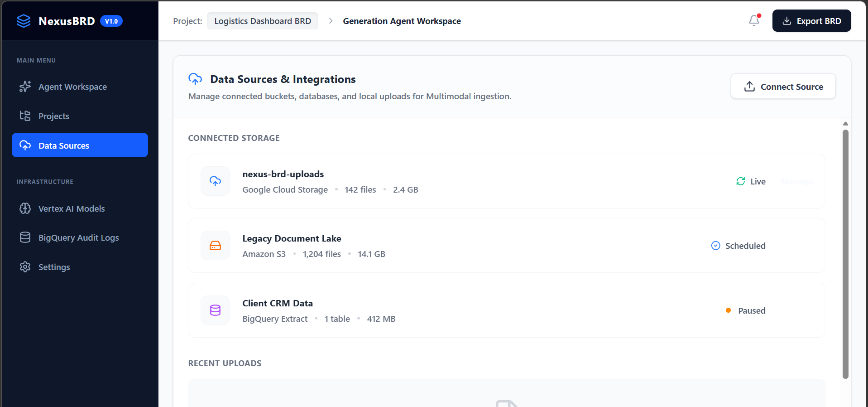Click the orange Paused status dot

pyautogui.click(x=729, y=310)
